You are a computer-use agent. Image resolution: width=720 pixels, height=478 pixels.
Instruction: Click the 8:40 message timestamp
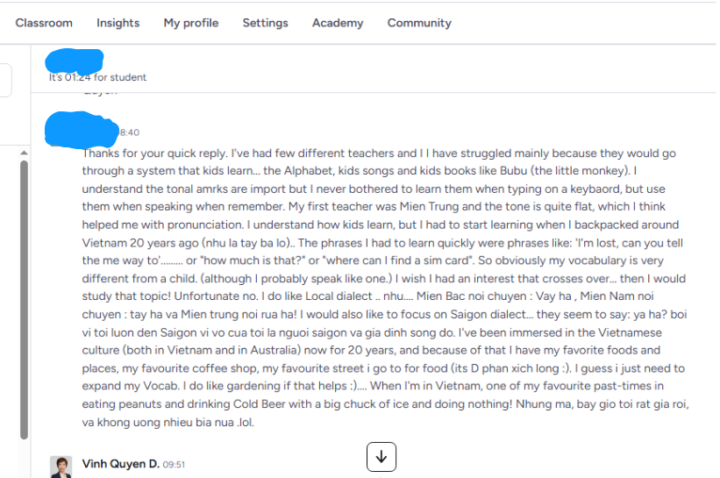129,132
